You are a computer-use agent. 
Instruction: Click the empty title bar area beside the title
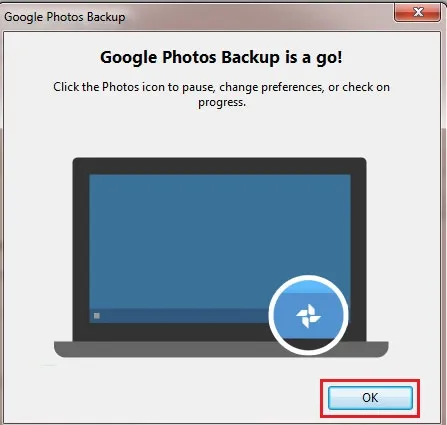[x=260, y=17]
